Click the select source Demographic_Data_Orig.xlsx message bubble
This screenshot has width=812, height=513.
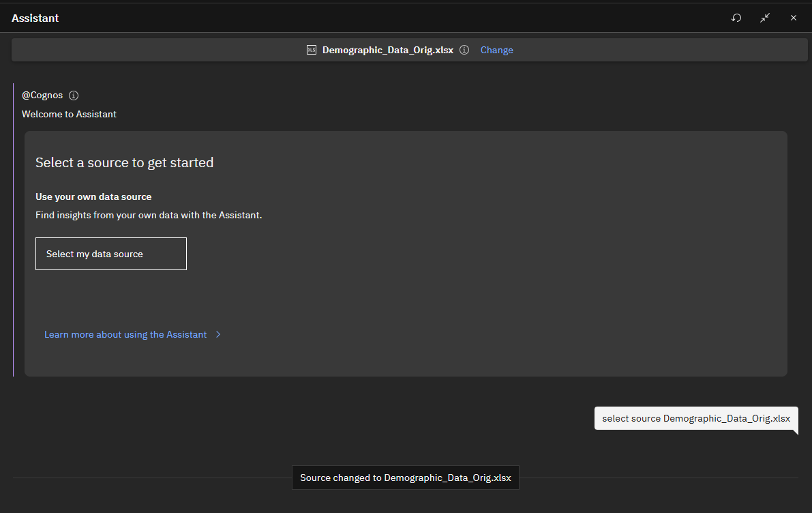(x=696, y=419)
